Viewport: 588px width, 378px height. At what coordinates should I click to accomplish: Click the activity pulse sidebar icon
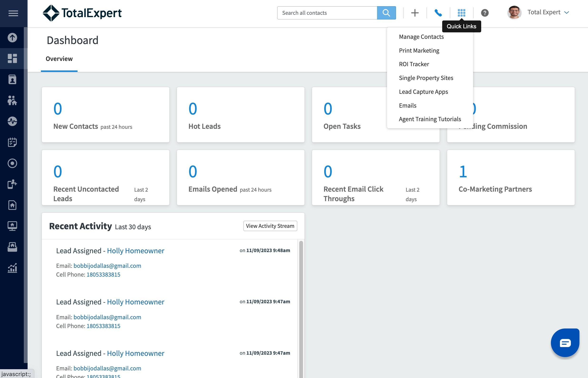(12, 121)
